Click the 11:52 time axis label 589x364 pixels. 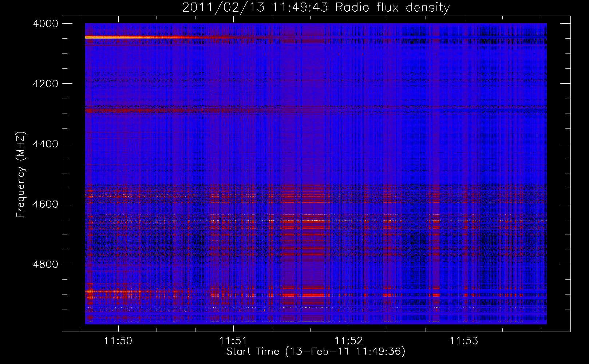point(349,341)
